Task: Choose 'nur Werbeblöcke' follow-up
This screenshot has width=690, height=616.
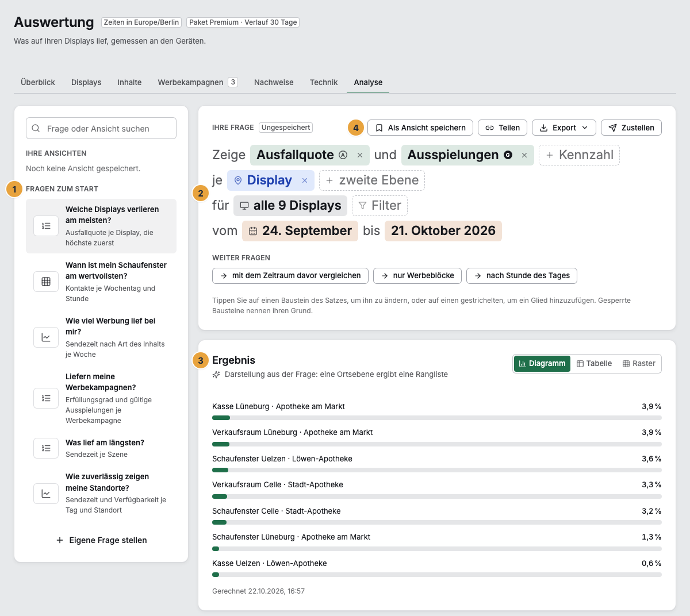Action: [417, 276]
